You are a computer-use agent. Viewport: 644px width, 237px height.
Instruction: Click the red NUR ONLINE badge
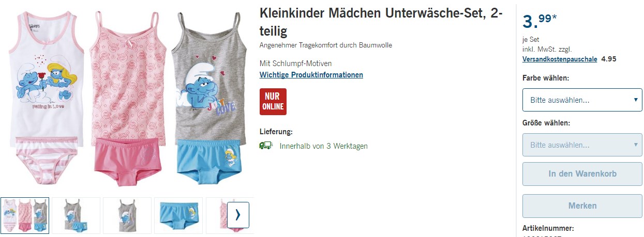click(x=273, y=102)
